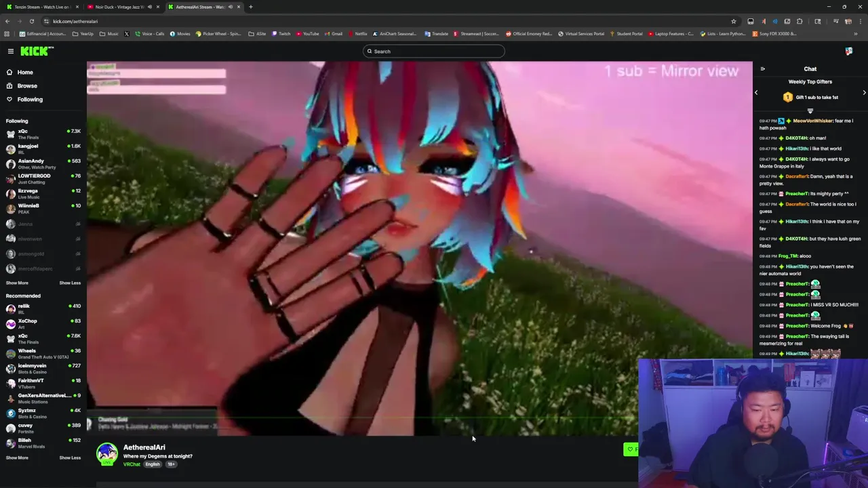868x488 pixels.
Task: Open GenXersAlternativeL channel avatar
Action: 11,399
